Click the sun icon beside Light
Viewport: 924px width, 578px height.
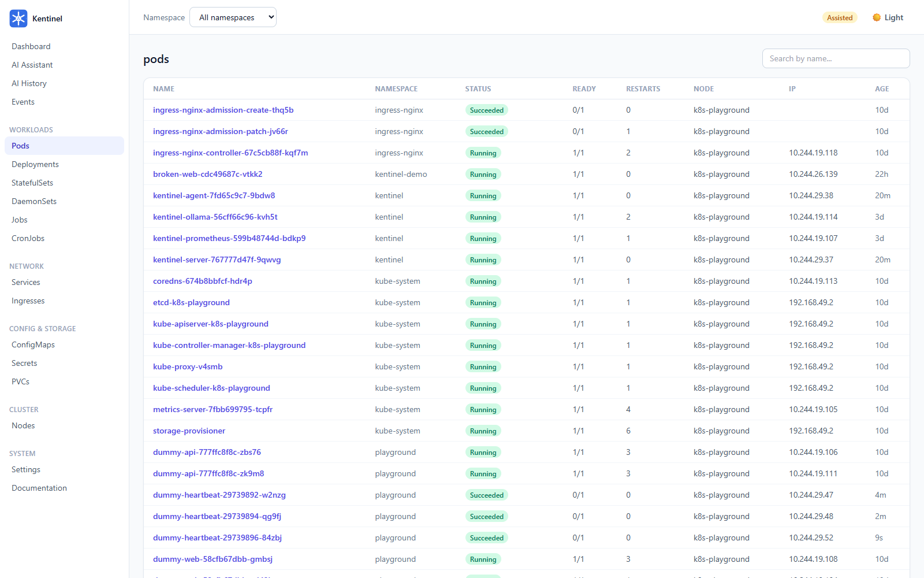[877, 17]
